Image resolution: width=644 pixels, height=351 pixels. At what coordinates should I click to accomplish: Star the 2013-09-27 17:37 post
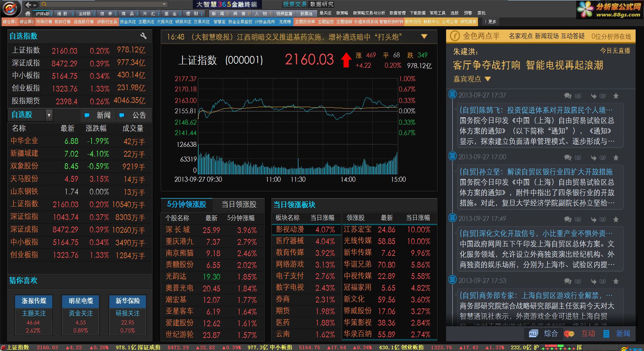(x=616, y=96)
